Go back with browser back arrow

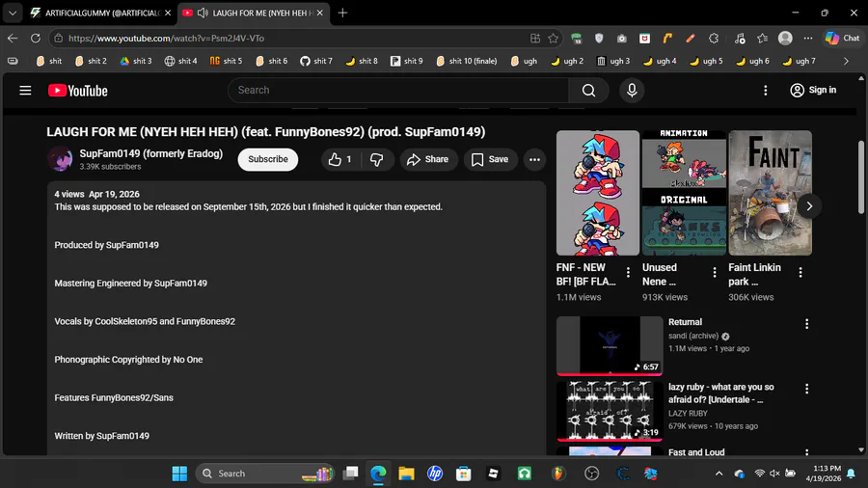[x=13, y=39]
